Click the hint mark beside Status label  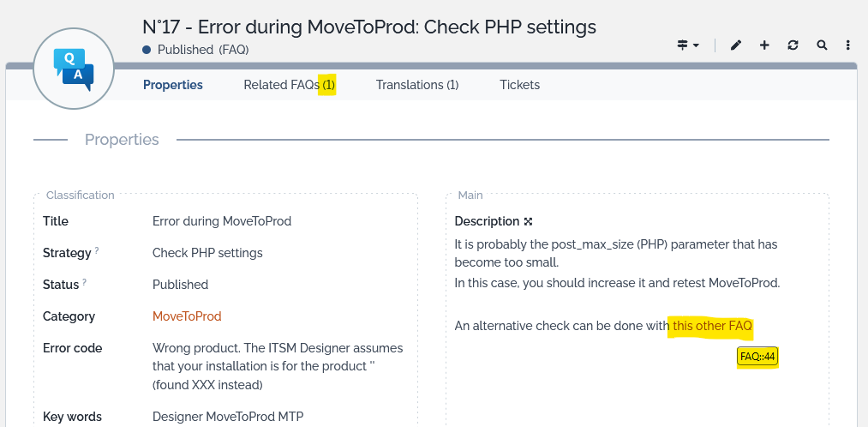coord(85,283)
